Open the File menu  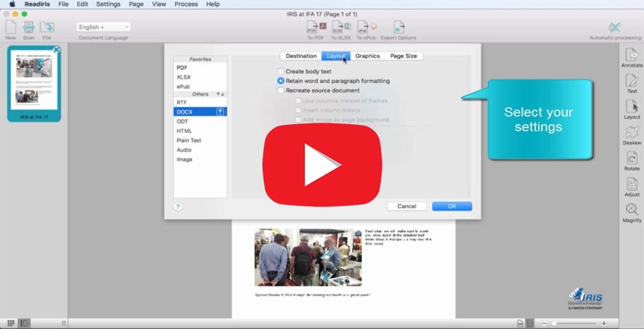[x=63, y=4]
